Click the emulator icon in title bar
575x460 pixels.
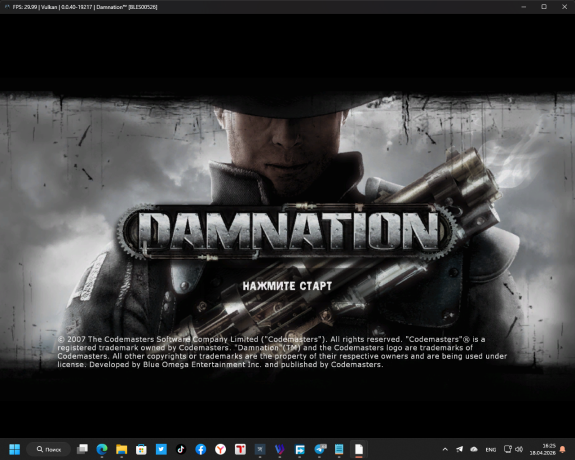pos(7,7)
